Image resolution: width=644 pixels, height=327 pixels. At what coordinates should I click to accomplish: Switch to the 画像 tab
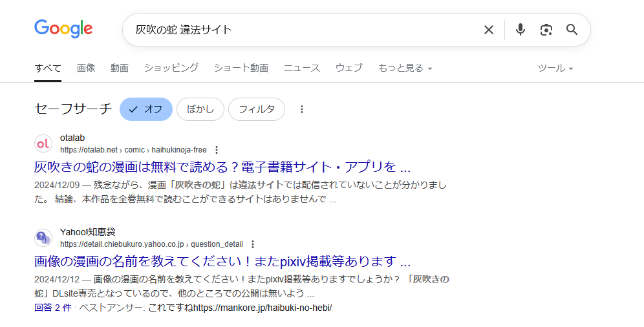point(86,68)
